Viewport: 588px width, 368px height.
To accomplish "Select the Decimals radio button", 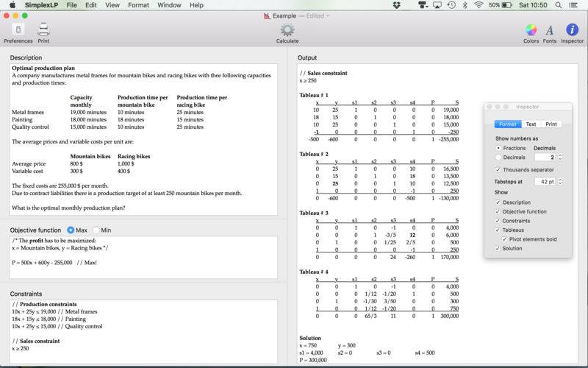I will click(x=498, y=158).
